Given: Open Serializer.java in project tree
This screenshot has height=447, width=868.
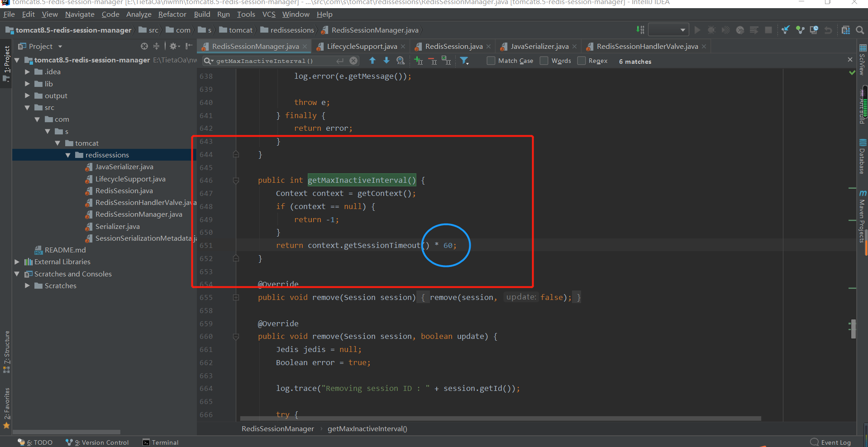Looking at the screenshot, I should click(x=117, y=226).
